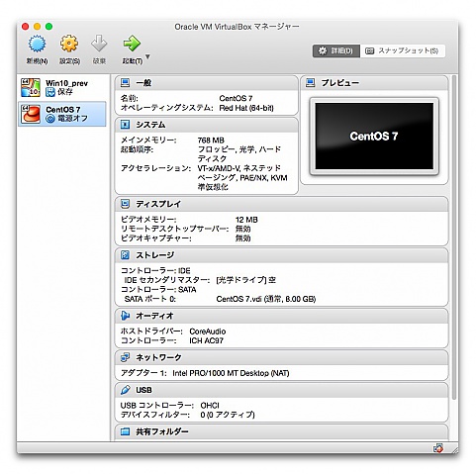
Task: Select the Win10_prev virtual machine
Action: point(62,87)
